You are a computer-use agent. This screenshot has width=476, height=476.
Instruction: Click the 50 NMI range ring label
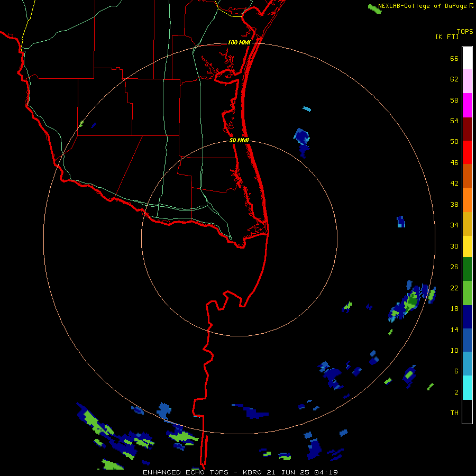(x=239, y=140)
